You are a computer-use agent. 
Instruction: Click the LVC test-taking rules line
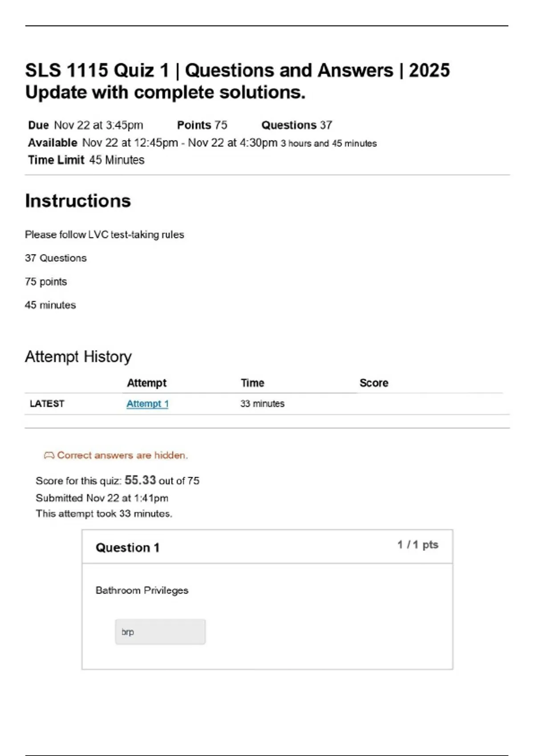pos(105,235)
